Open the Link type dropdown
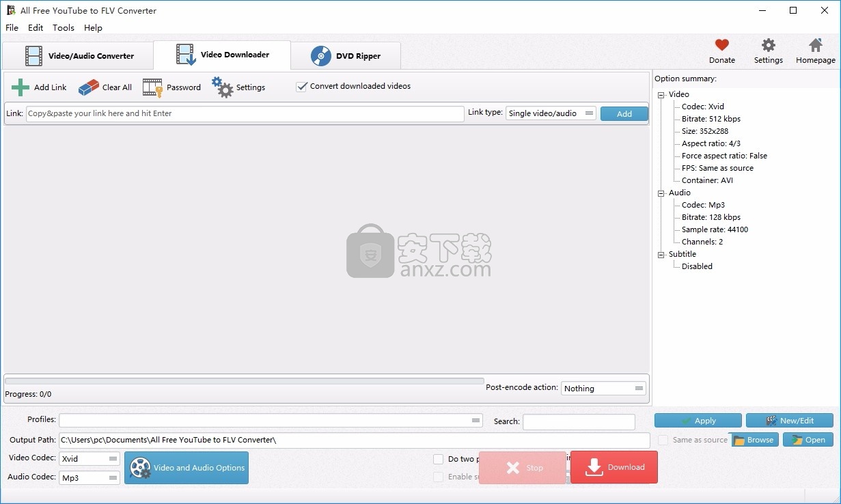841x504 pixels. pyautogui.click(x=551, y=113)
